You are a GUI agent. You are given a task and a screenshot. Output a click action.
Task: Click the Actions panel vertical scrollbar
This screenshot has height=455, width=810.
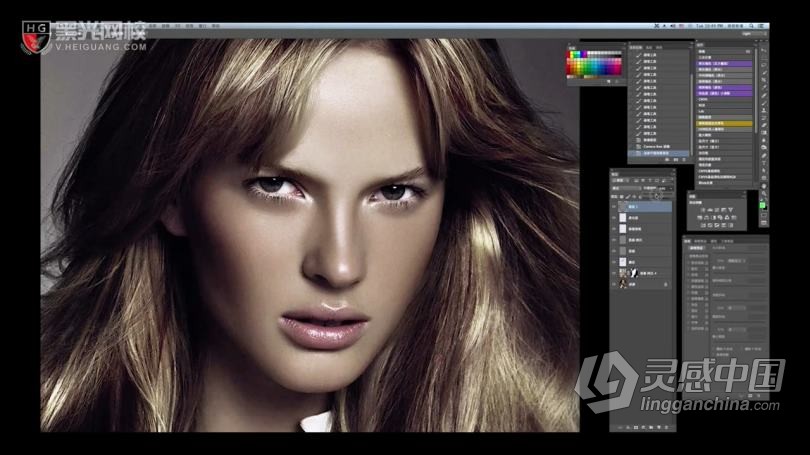756,90
